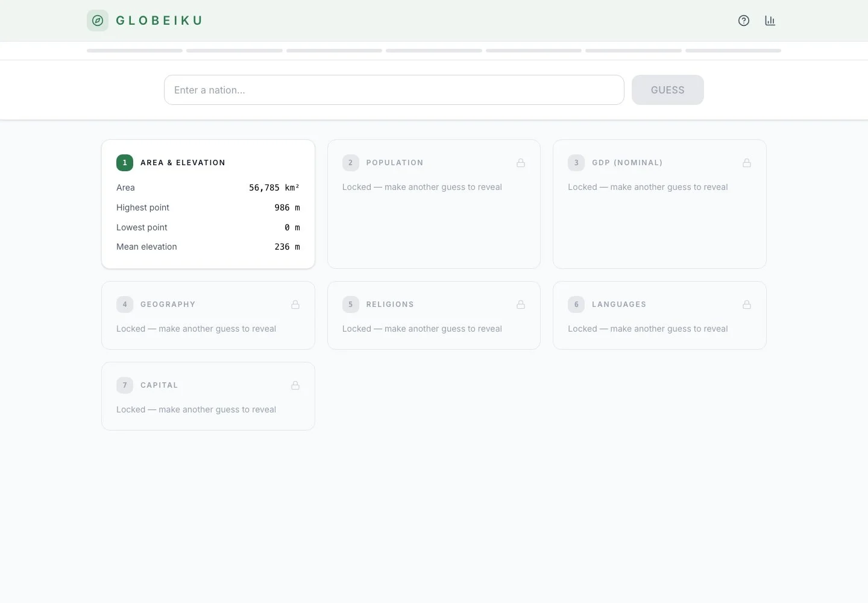868x603 pixels.
Task: Click the number 2 badge on Population
Action: coord(351,163)
